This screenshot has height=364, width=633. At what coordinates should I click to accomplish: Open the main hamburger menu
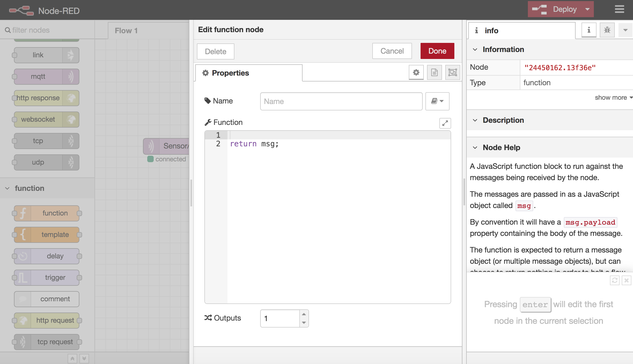(x=619, y=9)
